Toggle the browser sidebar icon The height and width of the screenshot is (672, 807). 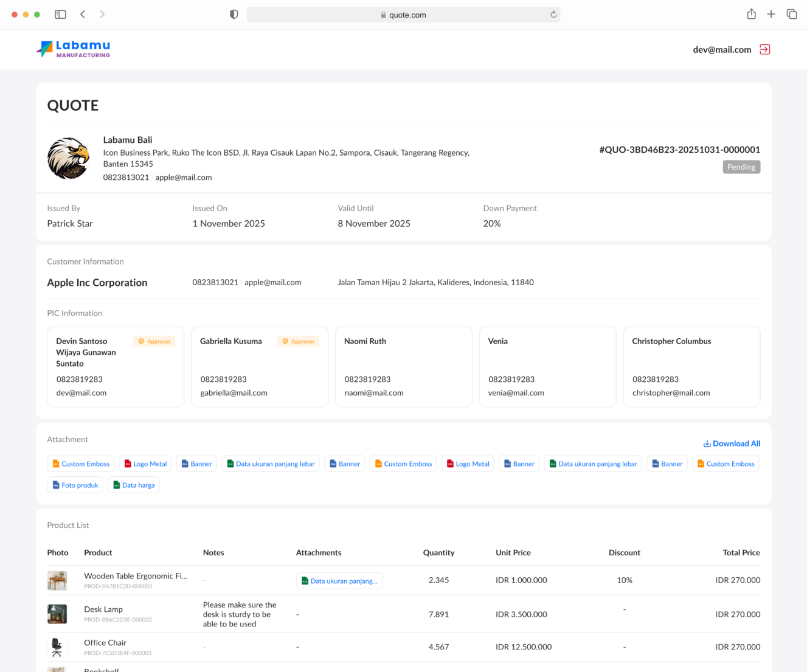[x=60, y=14]
